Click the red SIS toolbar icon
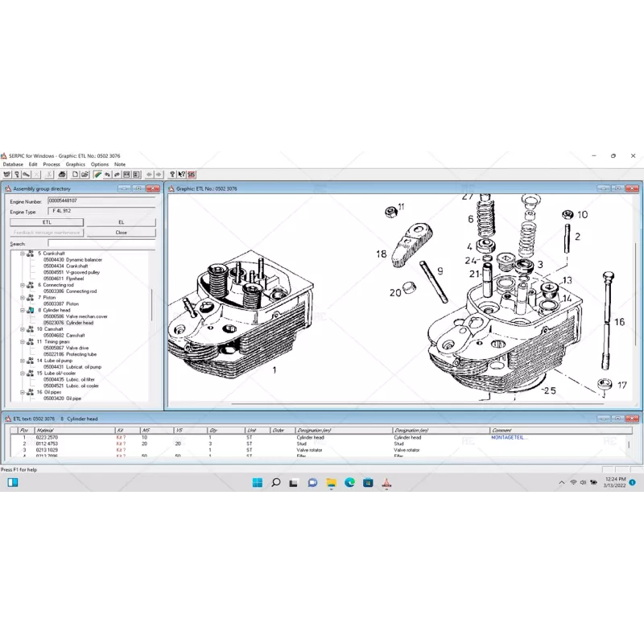The height and width of the screenshot is (644, 644). click(192, 174)
